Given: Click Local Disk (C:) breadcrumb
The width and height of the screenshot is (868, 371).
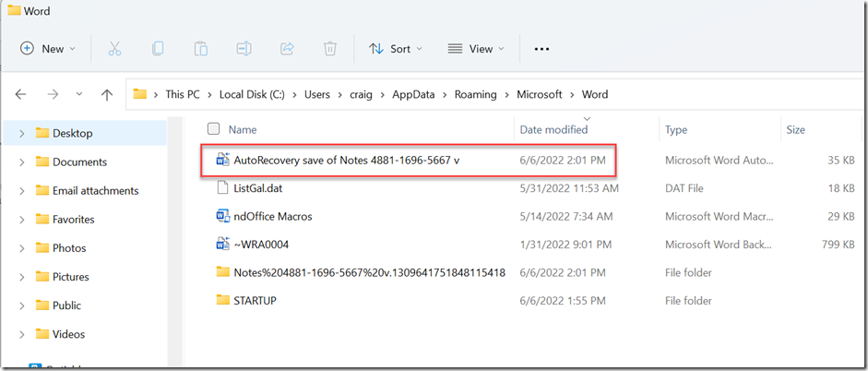Looking at the screenshot, I should 252,95.
